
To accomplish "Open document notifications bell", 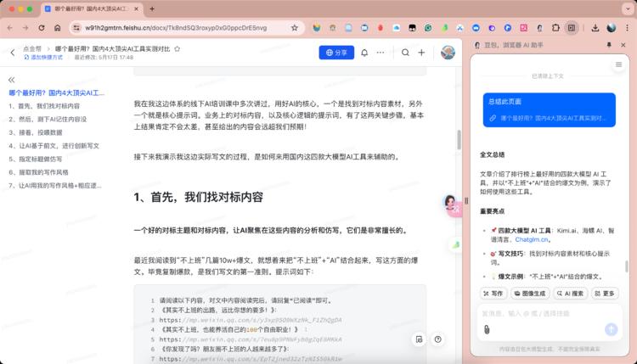I will pyautogui.click(x=364, y=53).
